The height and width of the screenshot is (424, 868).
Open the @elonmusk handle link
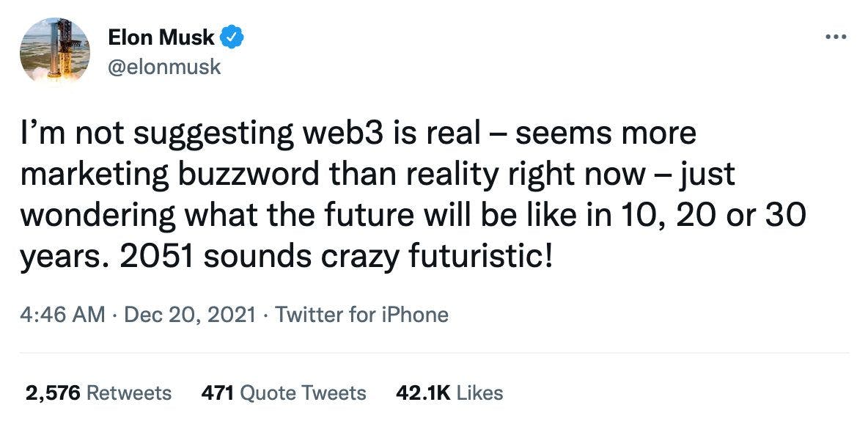tap(163, 67)
